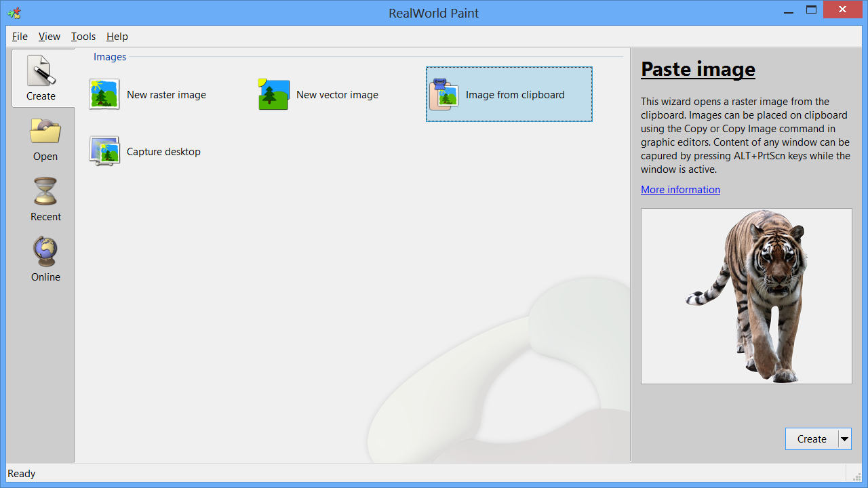Click the RealWorld Paint app icon in title bar
The height and width of the screenshot is (488, 868).
(14, 12)
